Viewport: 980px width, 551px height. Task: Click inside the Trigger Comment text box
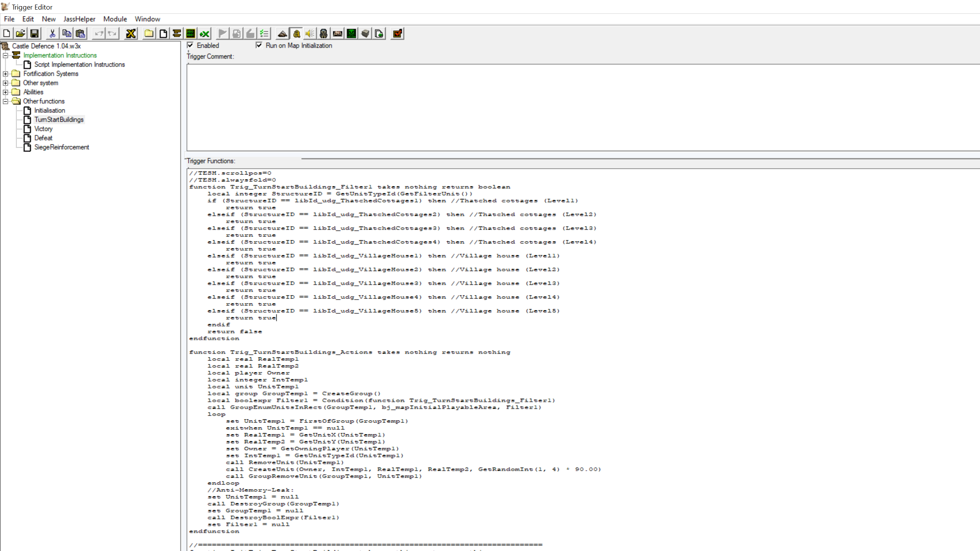tap(574, 107)
